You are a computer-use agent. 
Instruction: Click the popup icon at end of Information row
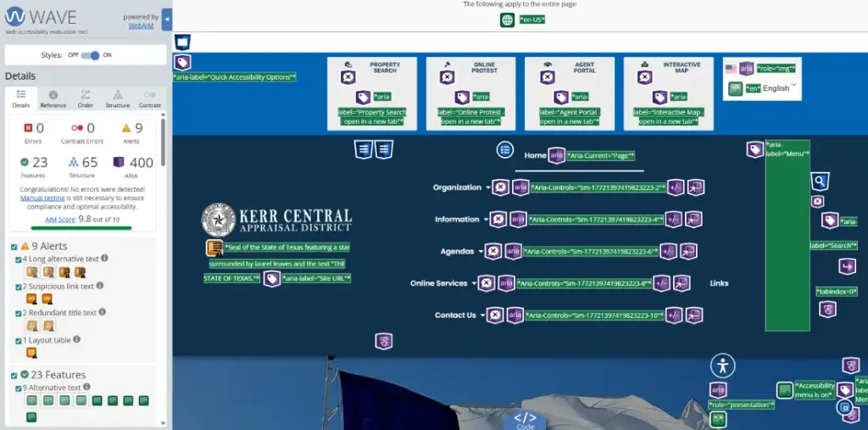click(693, 220)
